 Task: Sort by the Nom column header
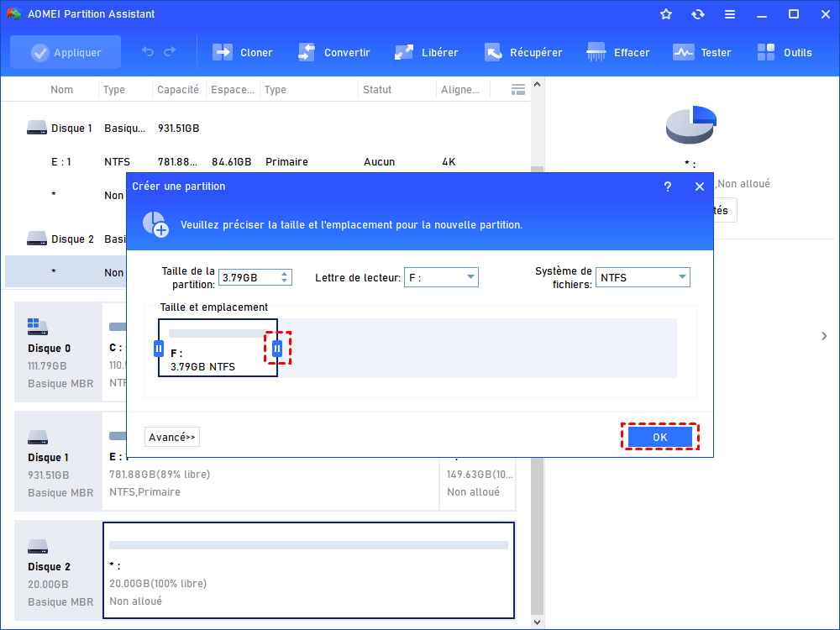coord(61,90)
